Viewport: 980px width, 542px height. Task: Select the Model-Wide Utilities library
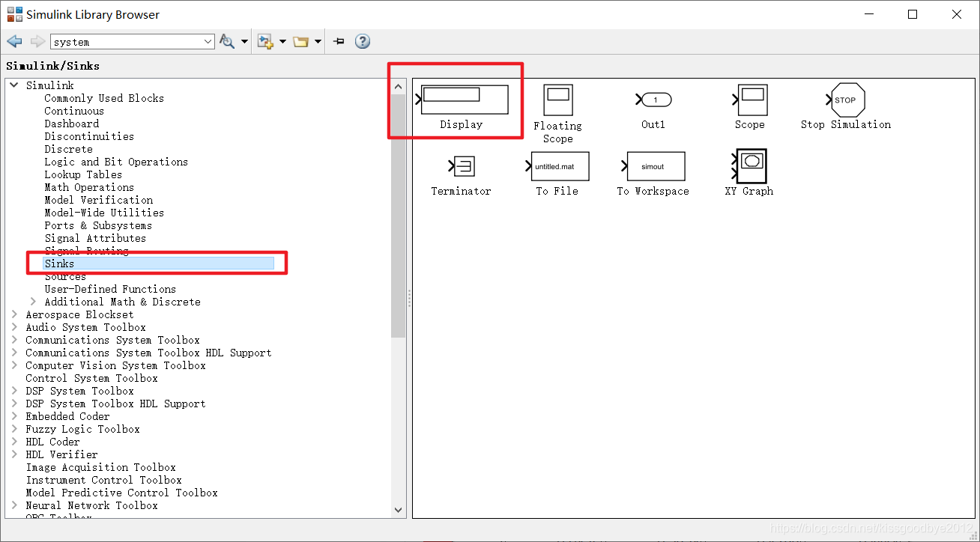point(104,213)
